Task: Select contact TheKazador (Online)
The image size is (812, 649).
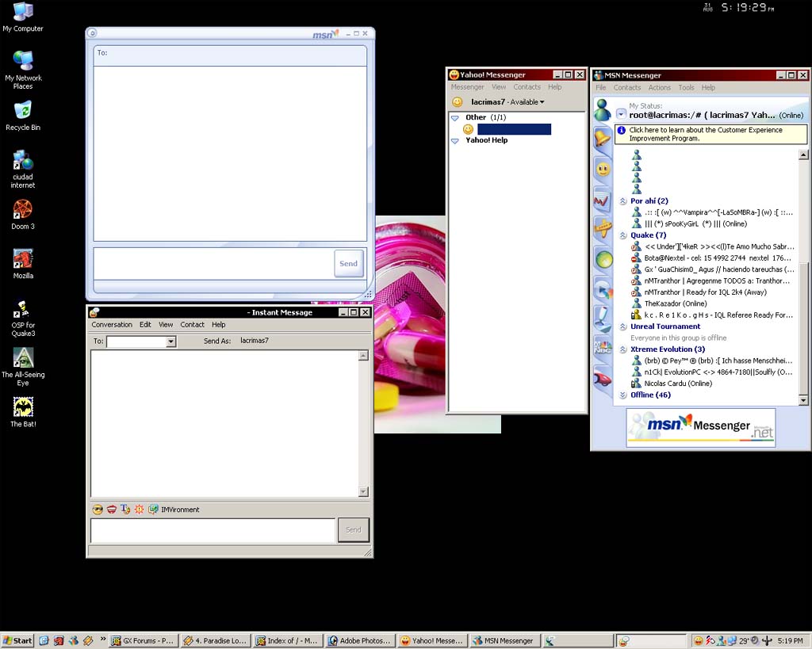Action: click(676, 304)
